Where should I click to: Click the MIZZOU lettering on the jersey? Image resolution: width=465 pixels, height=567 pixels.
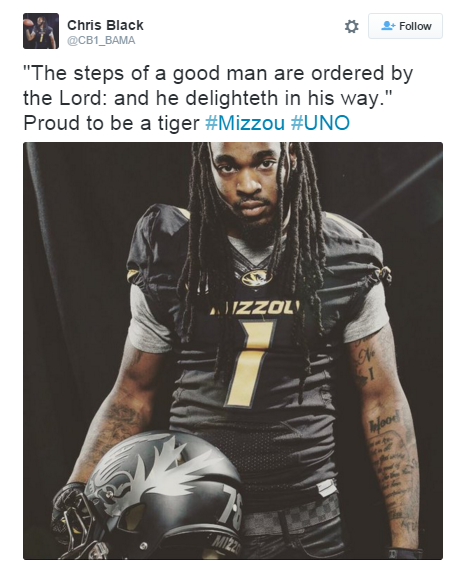tap(256, 307)
